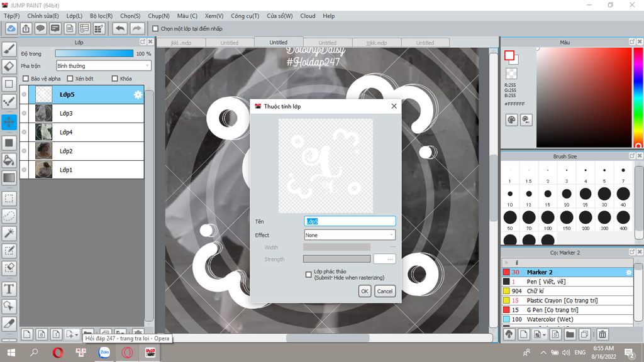Open the Effect dropdown in the dialog
The width and height of the screenshot is (644, 362).
point(350,235)
